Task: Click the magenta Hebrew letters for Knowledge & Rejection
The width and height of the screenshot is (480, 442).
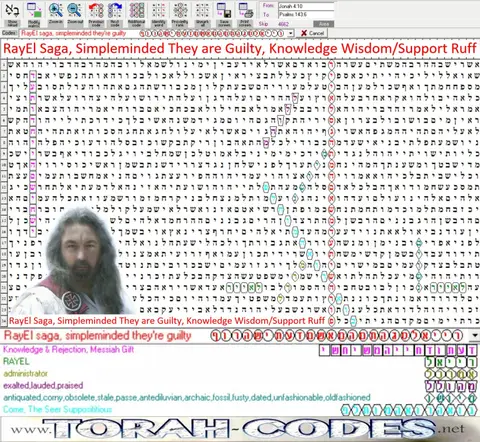Action: coord(398,350)
